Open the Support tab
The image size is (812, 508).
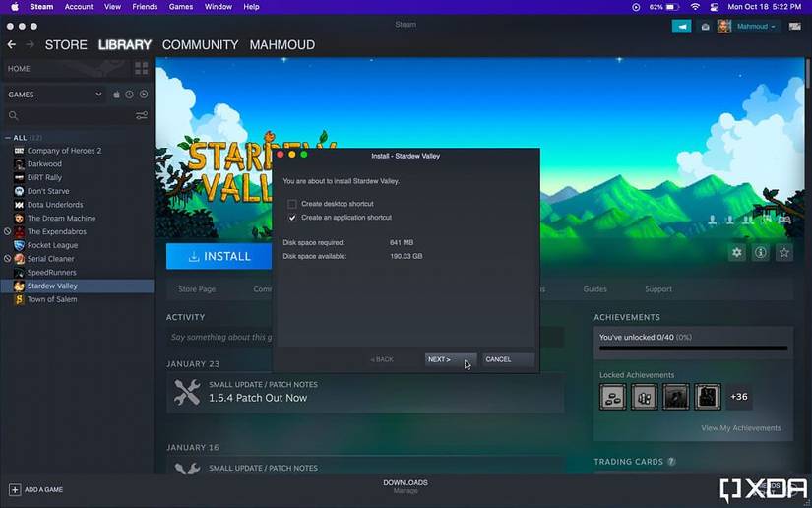pyautogui.click(x=658, y=289)
